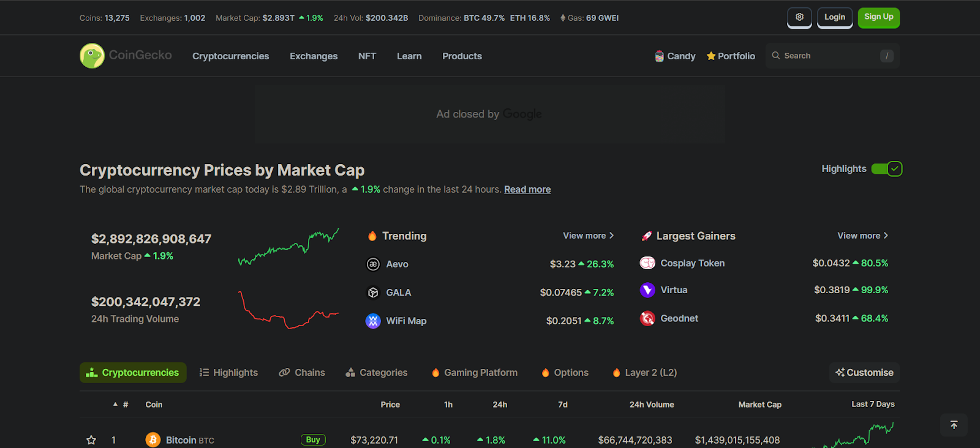Image resolution: width=980 pixels, height=448 pixels.
Task: Open the Products nav menu
Action: (x=462, y=56)
